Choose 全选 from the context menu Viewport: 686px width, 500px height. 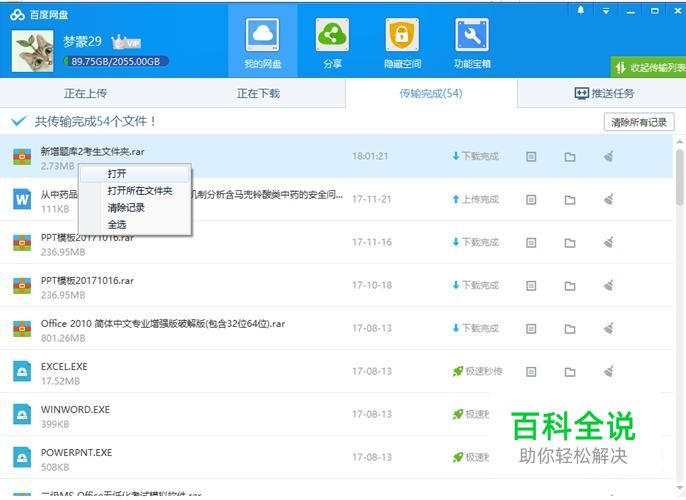coord(135,225)
